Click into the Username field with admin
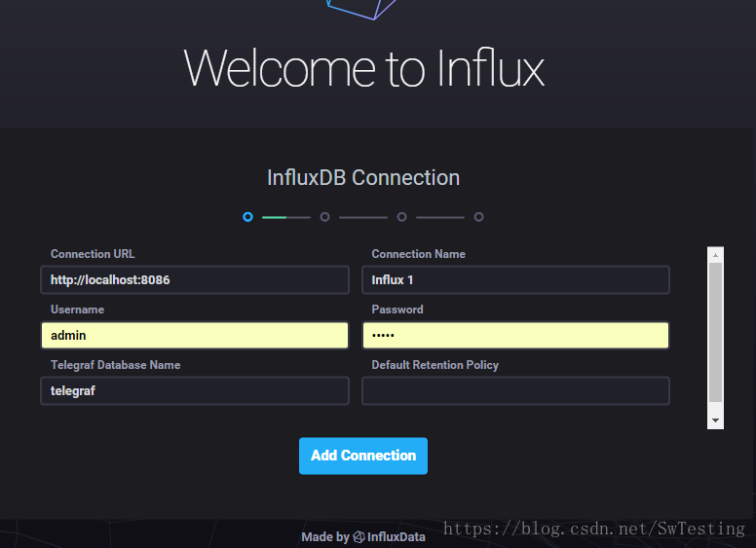The height and width of the screenshot is (548, 756). click(195, 335)
